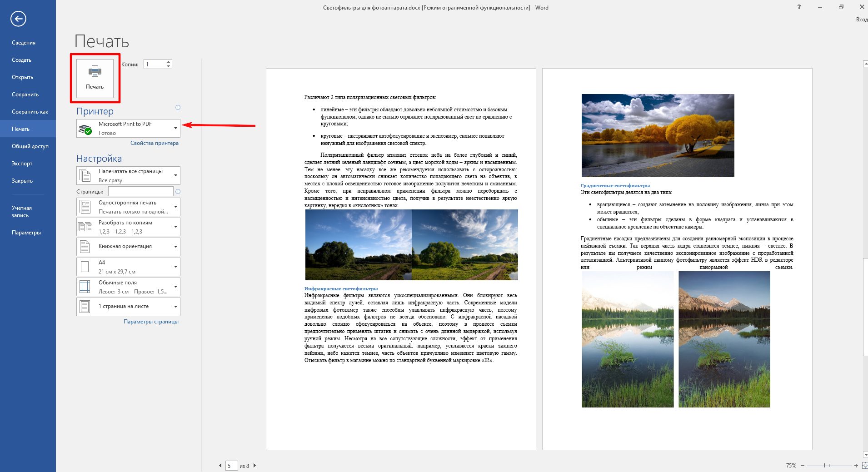Go to previous page with the left arrow
Image resolution: width=868 pixels, height=472 pixels.
coord(220,465)
